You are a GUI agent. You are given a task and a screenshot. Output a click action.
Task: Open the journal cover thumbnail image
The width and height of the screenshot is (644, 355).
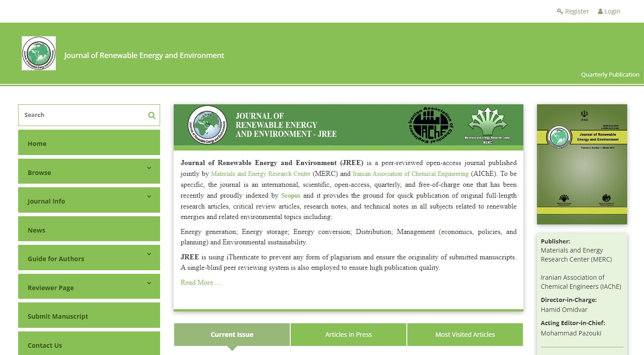pyautogui.click(x=582, y=164)
